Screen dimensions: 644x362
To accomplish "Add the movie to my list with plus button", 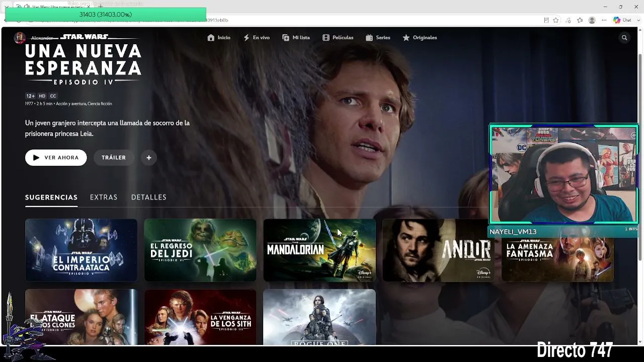I will point(149,157).
